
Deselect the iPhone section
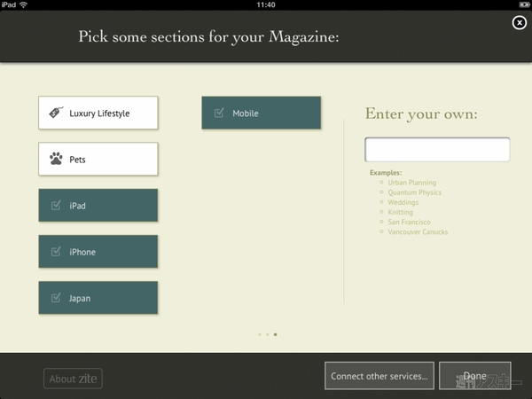click(x=98, y=252)
